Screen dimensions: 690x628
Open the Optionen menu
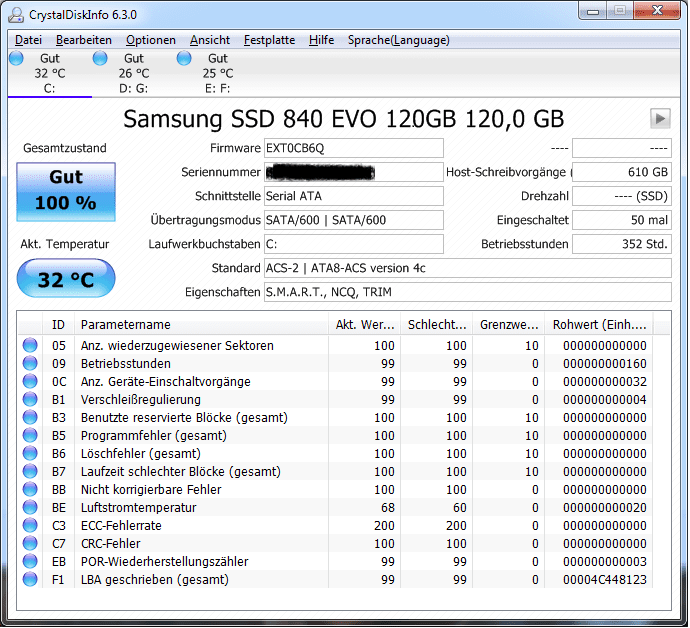tap(150, 40)
